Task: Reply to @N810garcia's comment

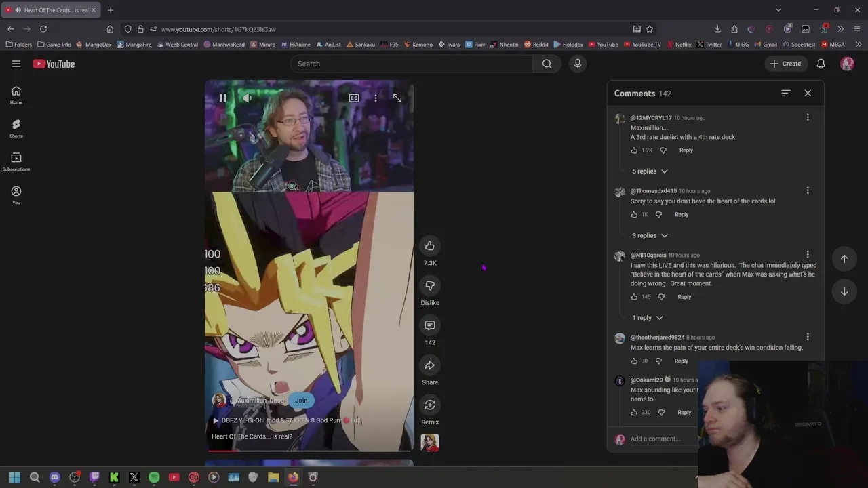Action: [x=684, y=297]
